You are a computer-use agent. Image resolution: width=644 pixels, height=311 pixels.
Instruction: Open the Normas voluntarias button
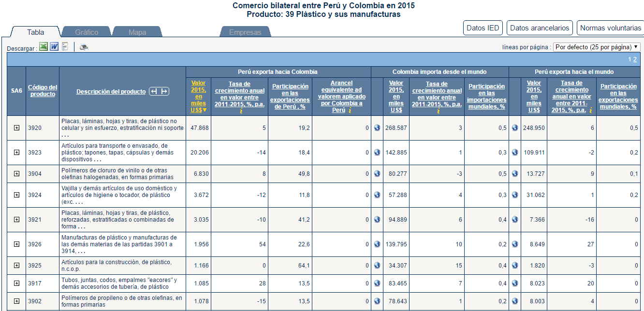click(x=611, y=28)
